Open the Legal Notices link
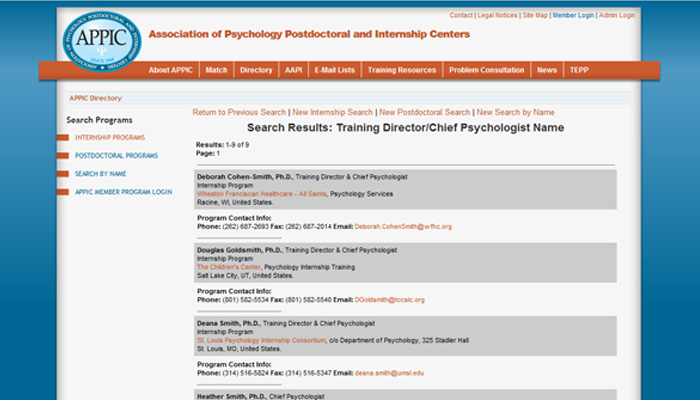Screen dimensions: 700x400 pos(497,15)
